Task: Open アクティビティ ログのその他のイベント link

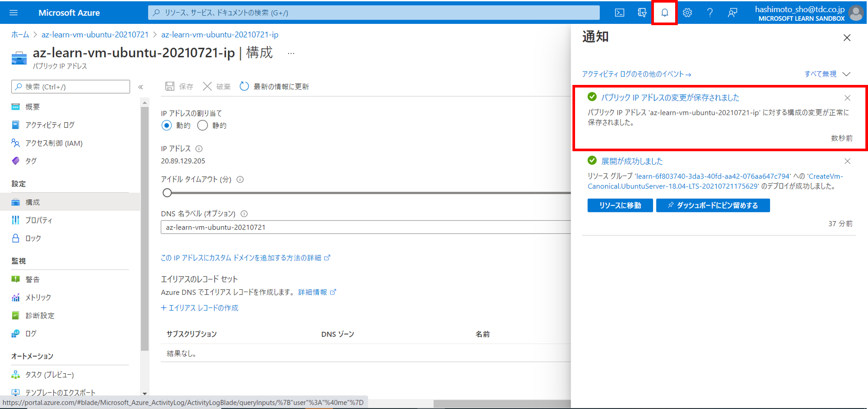Action: [636, 74]
